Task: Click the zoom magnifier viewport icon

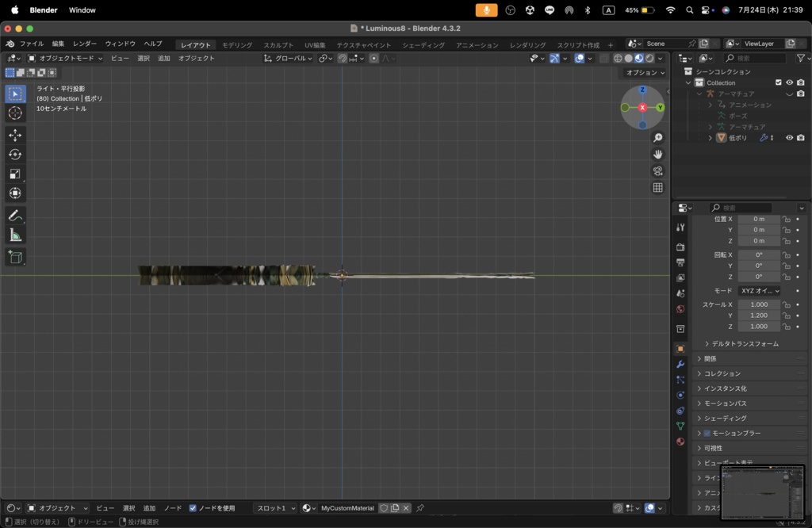Action: click(x=657, y=138)
